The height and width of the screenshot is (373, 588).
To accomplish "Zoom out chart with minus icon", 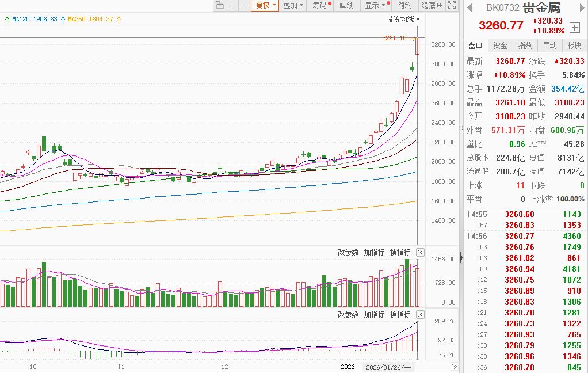I will click(245, 5).
